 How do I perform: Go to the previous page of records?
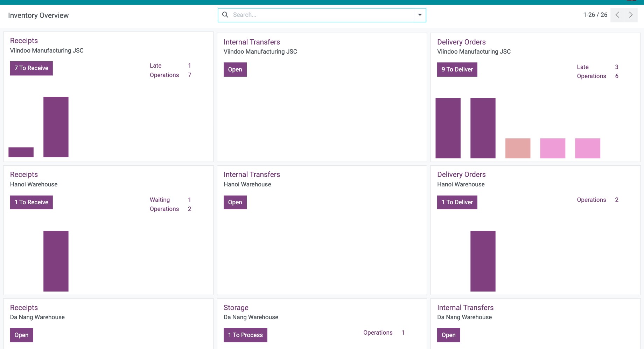[617, 15]
